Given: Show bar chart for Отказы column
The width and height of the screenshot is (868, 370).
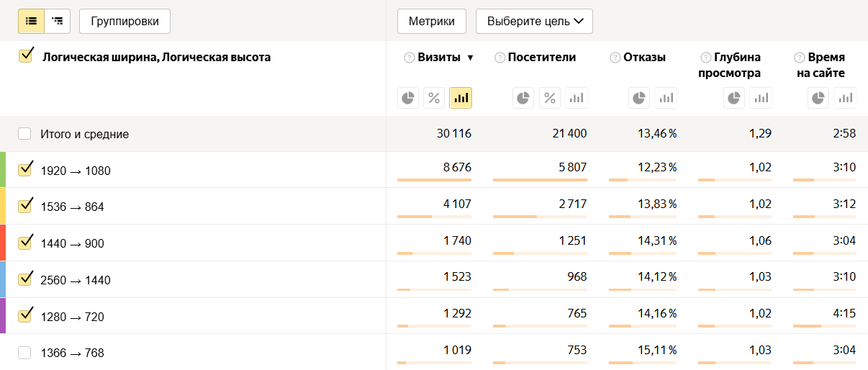Looking at the screenshot, I should [666, 98].
